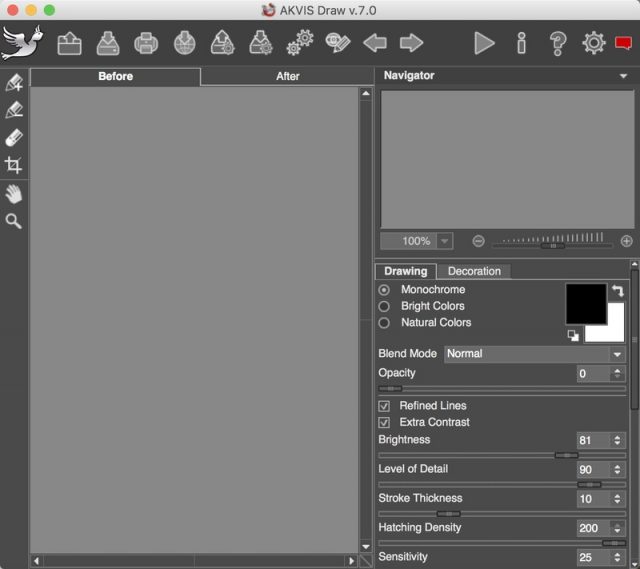The height and width of the screenshot is (569, 640).
Task: Expand the Navigator panel menu arrow
Action: (623, 76)
